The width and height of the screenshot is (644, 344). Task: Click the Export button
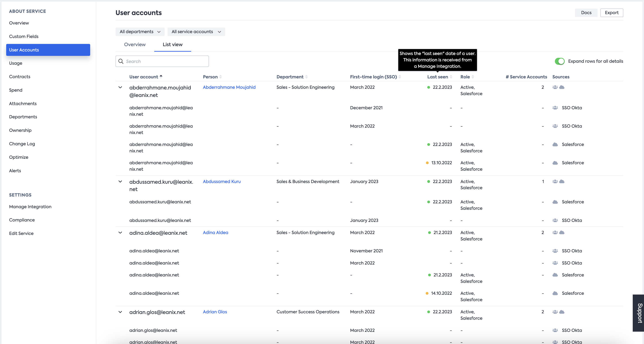(x=612, y=13)
